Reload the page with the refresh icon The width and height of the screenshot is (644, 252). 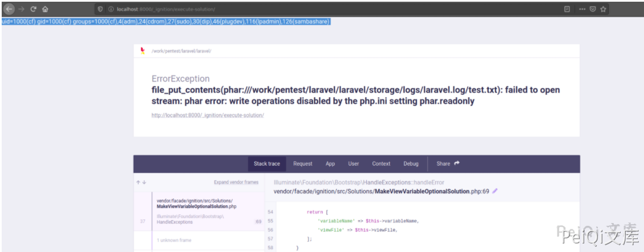tap(33, 9)
